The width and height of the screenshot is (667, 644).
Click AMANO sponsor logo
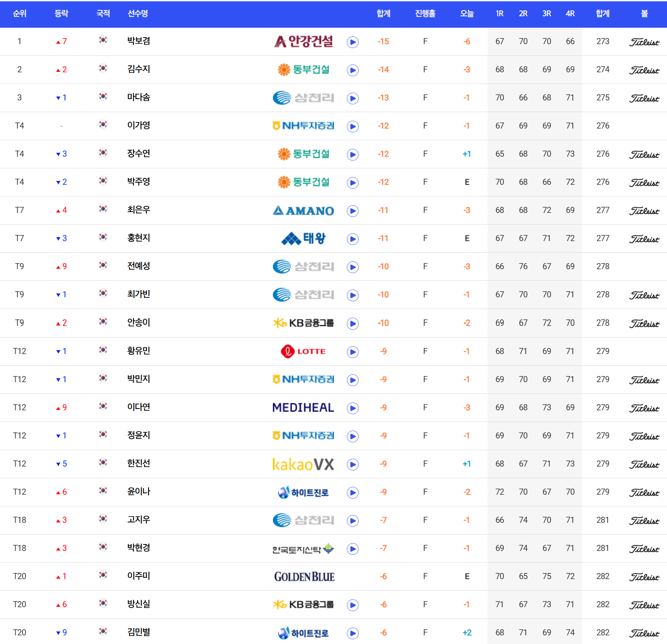[303, 211]
